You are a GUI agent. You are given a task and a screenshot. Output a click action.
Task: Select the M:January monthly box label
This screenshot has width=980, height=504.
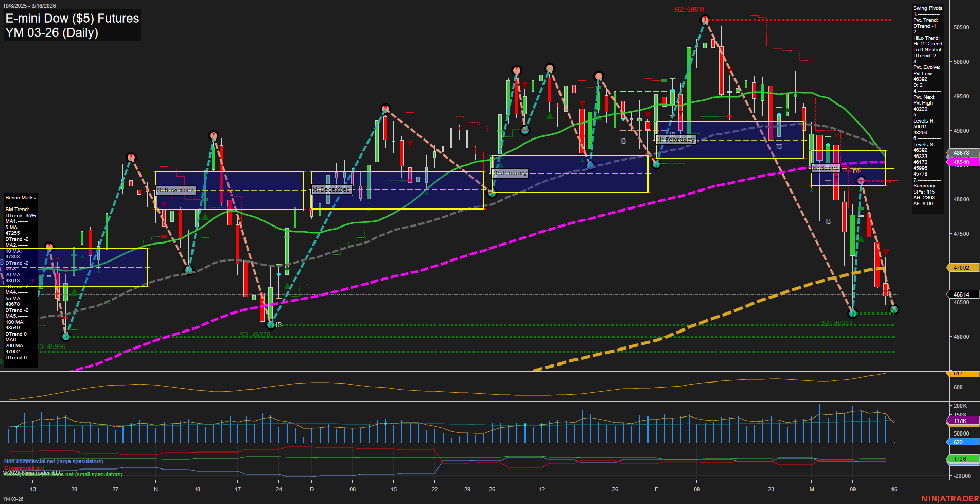510,173
